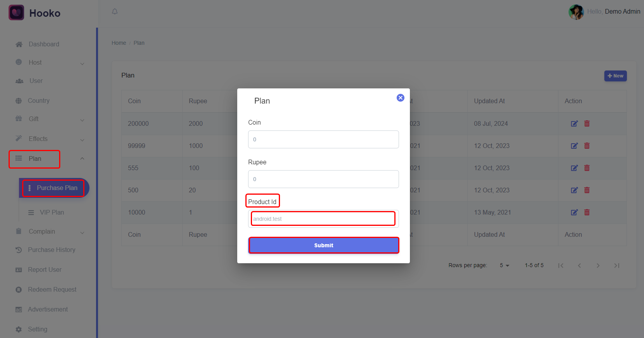Viewport: 644px width, 338px height.
Task: Edit the 200000 coin plan row
Action: pos(574,123)
